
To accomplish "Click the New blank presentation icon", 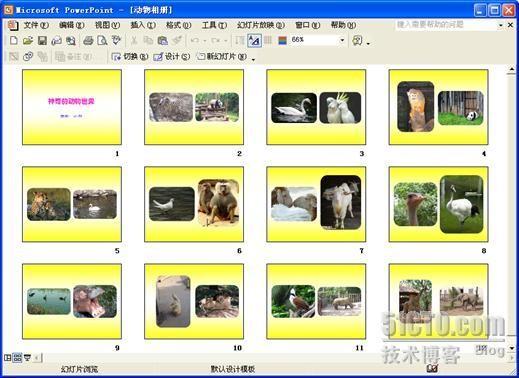I will (14, 40).
